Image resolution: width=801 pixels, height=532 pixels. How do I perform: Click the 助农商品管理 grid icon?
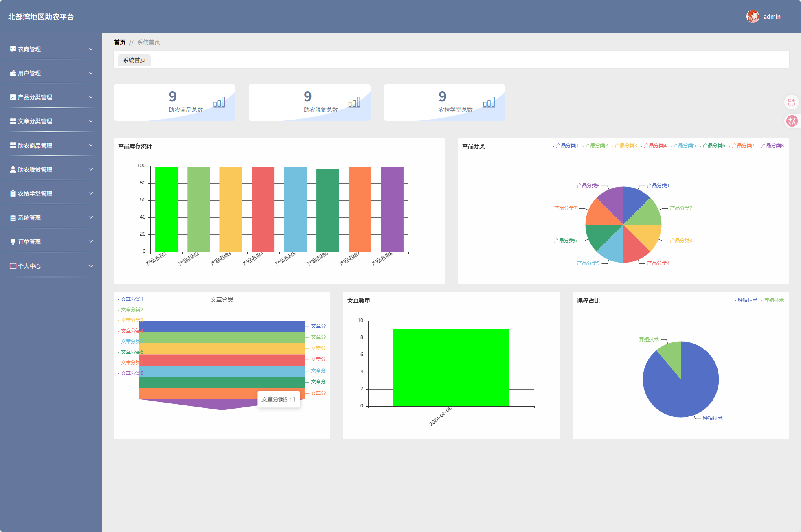(x=13, y=145)
